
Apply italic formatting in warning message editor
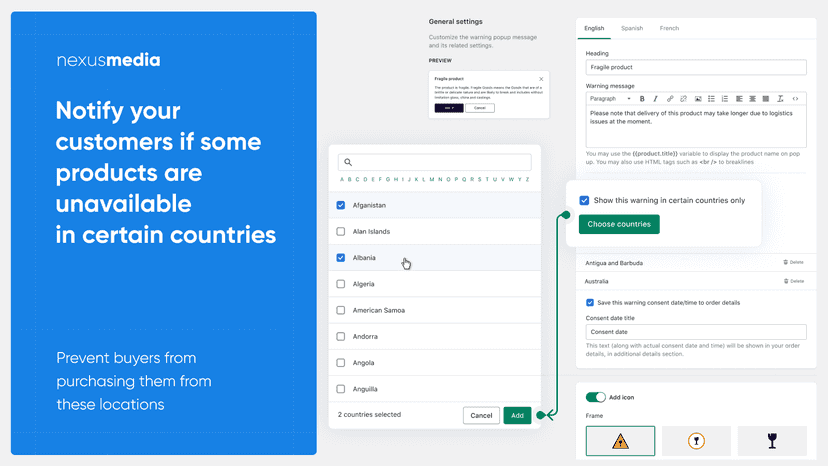click(x=655, y=99)
